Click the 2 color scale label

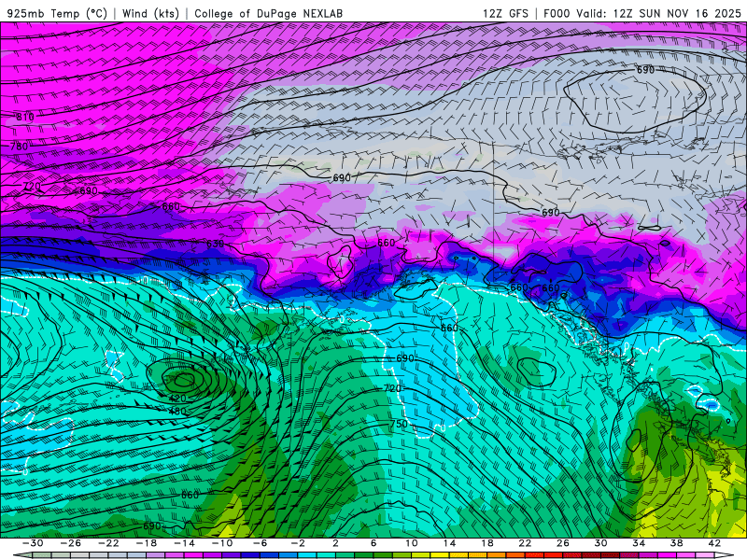pyautogui.click(x=335, y=543)
